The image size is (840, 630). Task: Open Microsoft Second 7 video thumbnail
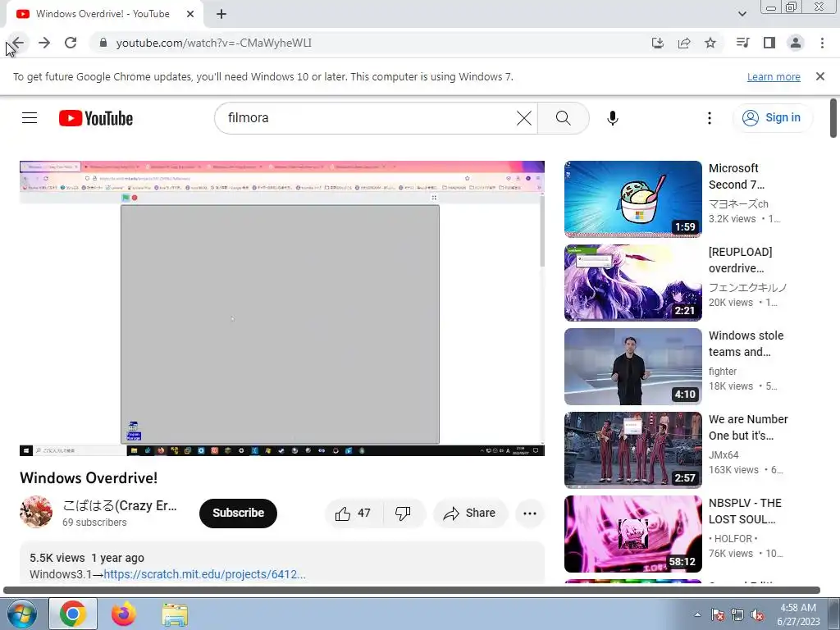pos(632,199)
